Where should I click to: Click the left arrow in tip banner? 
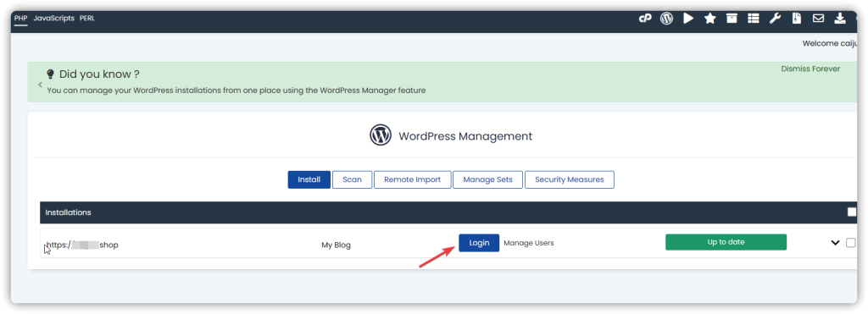[41, 85]
